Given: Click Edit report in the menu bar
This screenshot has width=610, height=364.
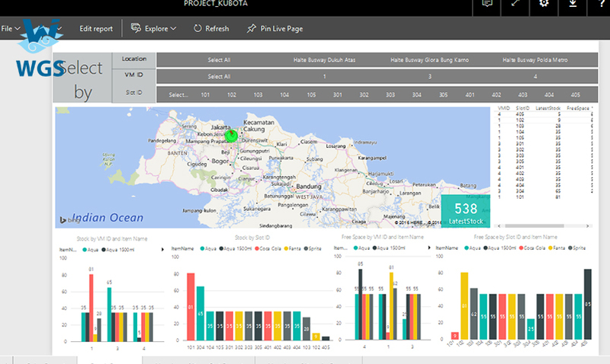Looking at the screenshot, I should click(96, 29).
